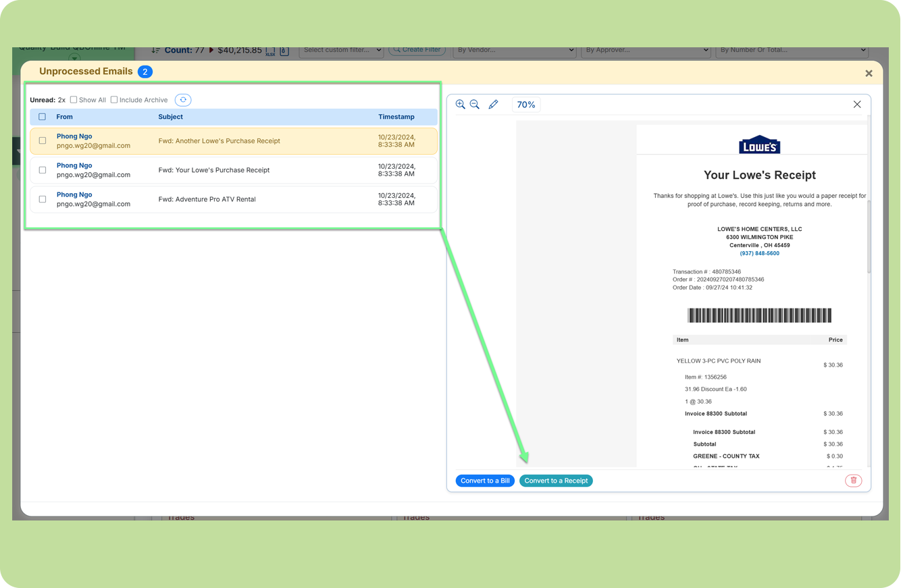Click the unread count badge showing 2

click(145, 72)
